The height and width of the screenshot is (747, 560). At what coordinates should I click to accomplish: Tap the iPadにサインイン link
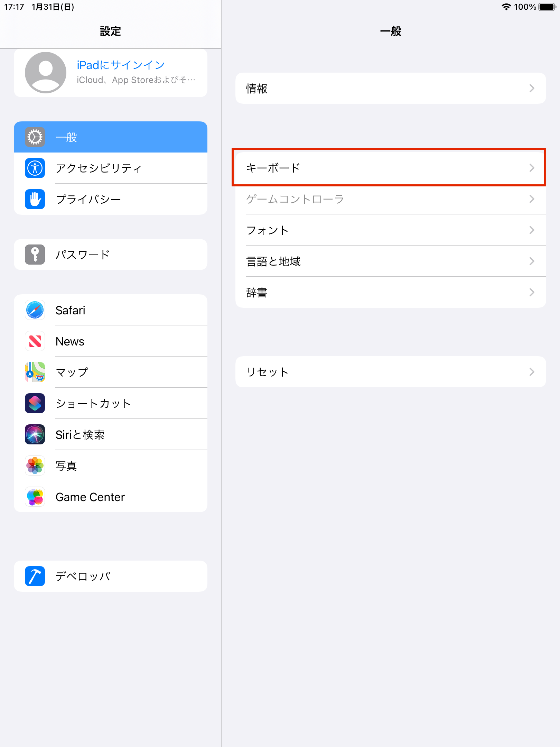click(121, 65)
